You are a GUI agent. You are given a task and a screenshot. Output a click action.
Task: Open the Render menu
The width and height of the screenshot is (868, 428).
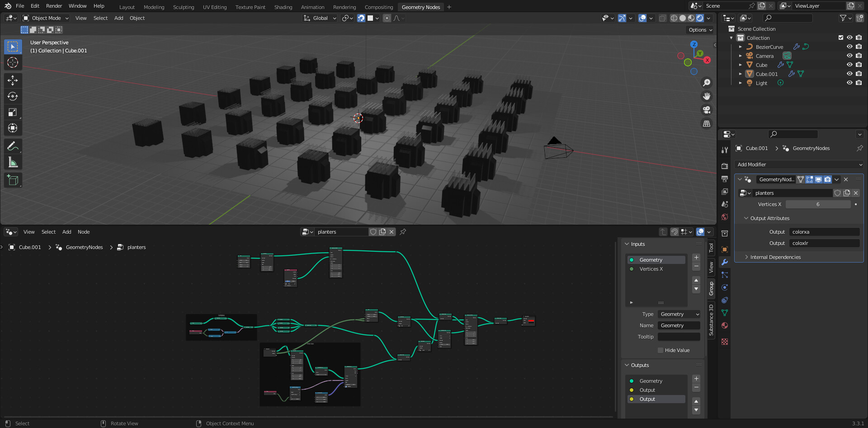(x=54, y=6)
